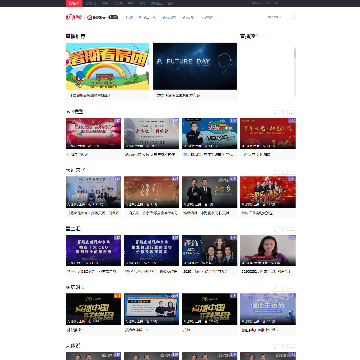Click the second item in top dark bar

91,3
